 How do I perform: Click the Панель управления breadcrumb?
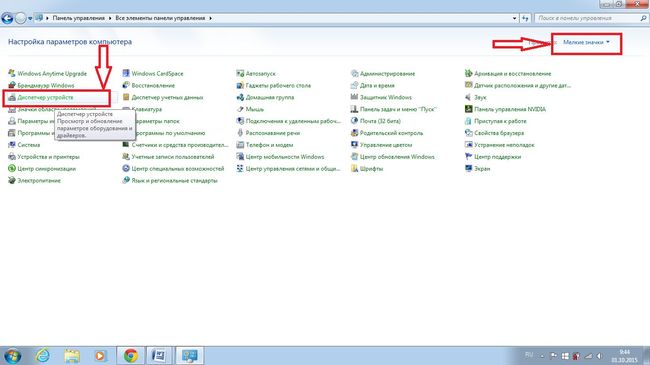click(78, 18)
